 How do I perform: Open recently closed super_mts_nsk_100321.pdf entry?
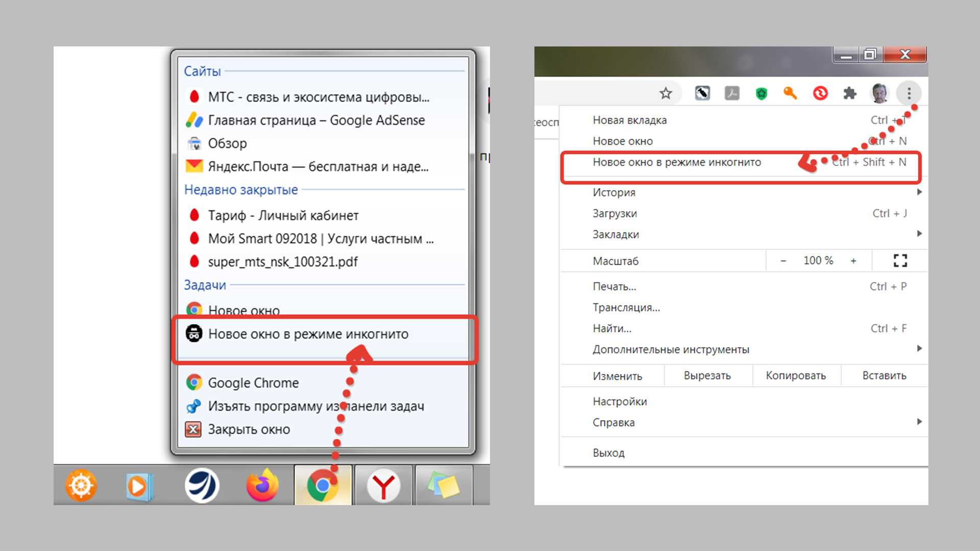[x=282, y=262]
